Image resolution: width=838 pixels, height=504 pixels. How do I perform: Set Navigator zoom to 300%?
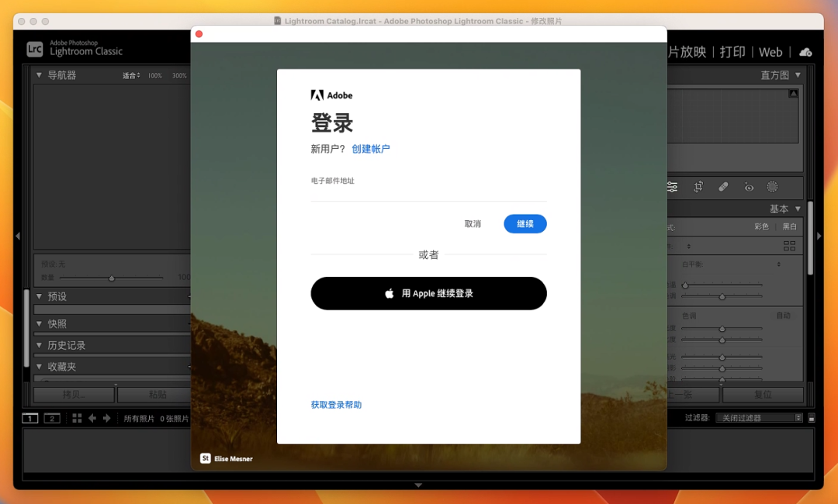[x=179, y=76]
